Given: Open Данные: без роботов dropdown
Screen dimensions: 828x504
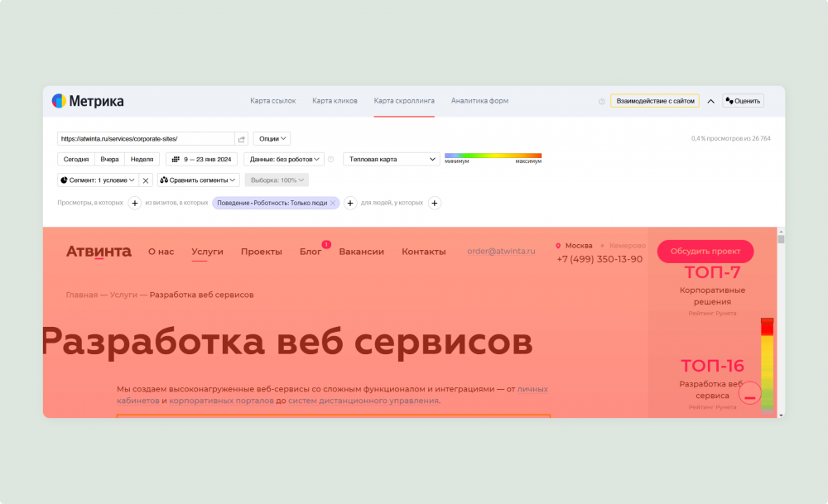Looking at the screenshot, I should point(284,160).
